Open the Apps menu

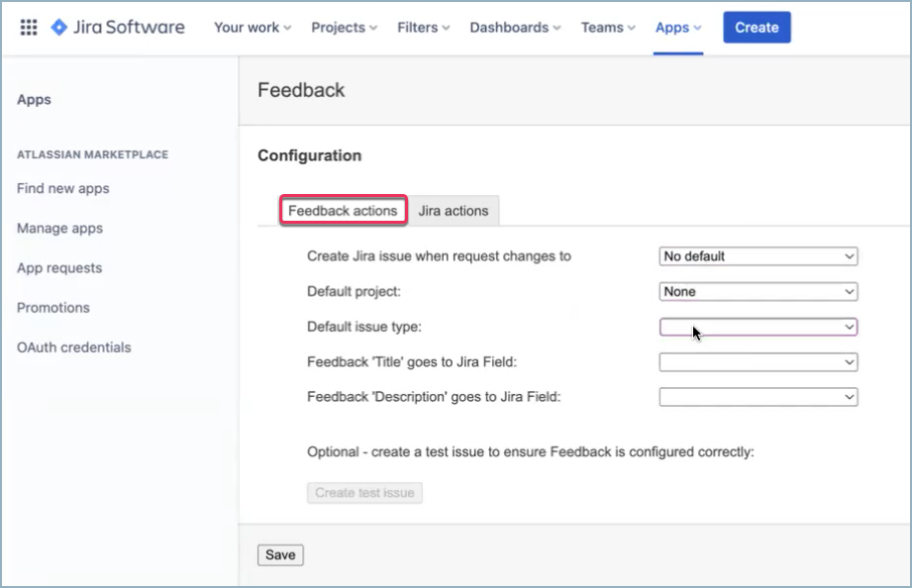click(678, 28)
